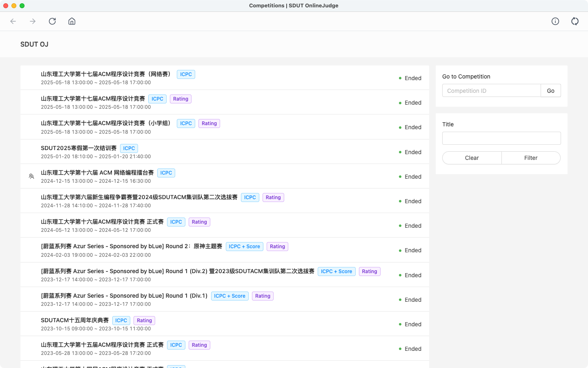Viewport: 588px width, 368px height.
Task: Click ICPC + Score tag on 原神主题赛 row
Action: [244, 247]
